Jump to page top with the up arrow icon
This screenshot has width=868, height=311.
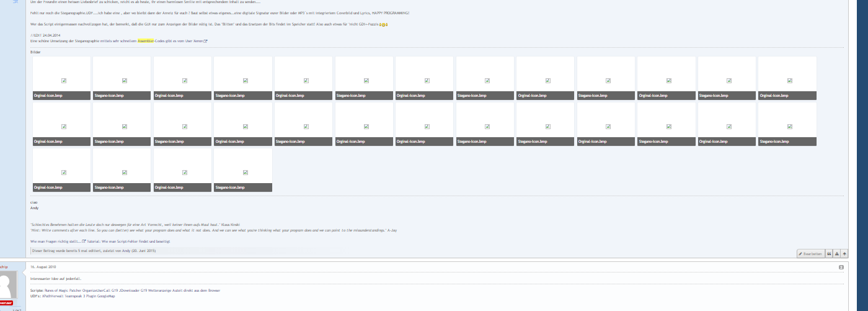(x=844, y=253)
